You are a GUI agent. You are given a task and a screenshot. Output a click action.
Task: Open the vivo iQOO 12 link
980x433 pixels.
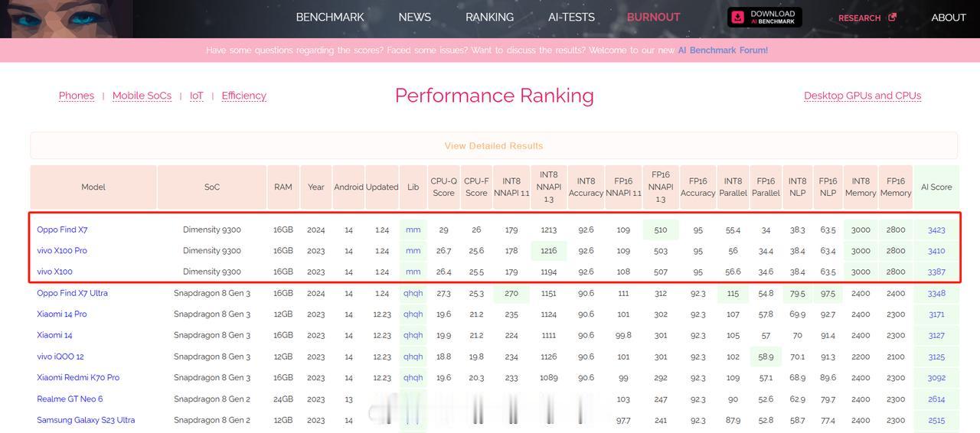point(60,356)
